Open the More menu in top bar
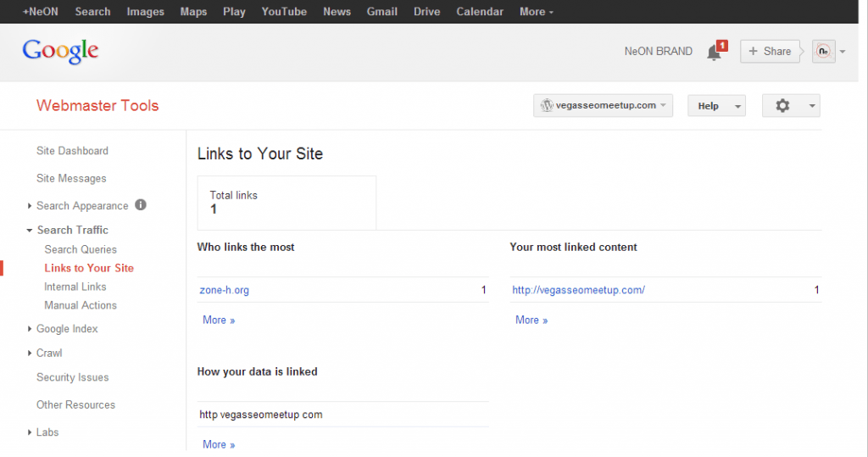Viewport: 868px width, 457px height. (x=536, y=12)
